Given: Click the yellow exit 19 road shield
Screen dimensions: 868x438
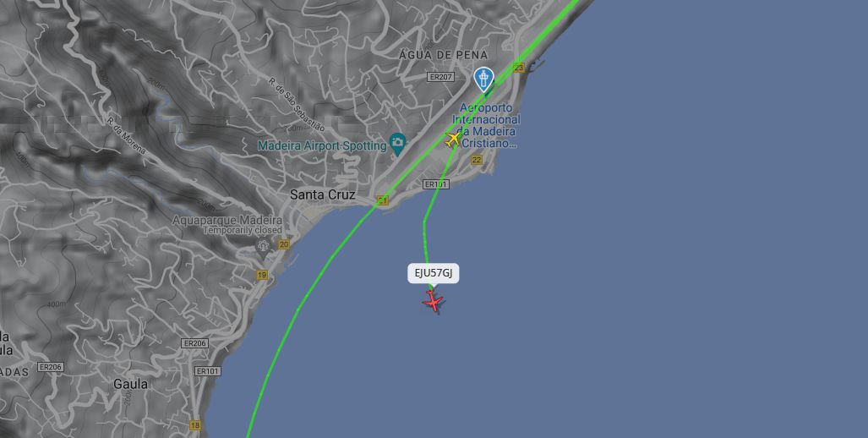Looking at the screenshot, I should [x=262, y=275].
